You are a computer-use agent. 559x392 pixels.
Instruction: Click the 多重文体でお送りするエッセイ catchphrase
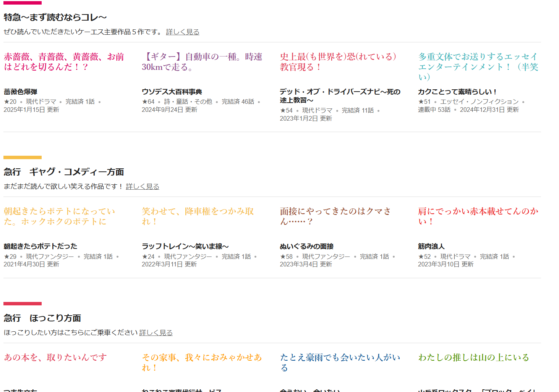pyautogui.click(x=478, y=62)
